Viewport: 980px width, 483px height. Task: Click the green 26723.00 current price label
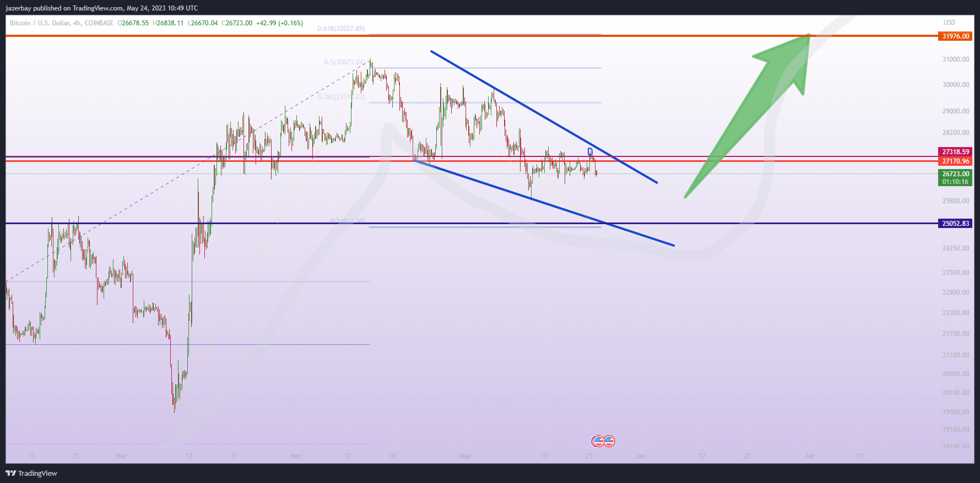coord(955,174)
